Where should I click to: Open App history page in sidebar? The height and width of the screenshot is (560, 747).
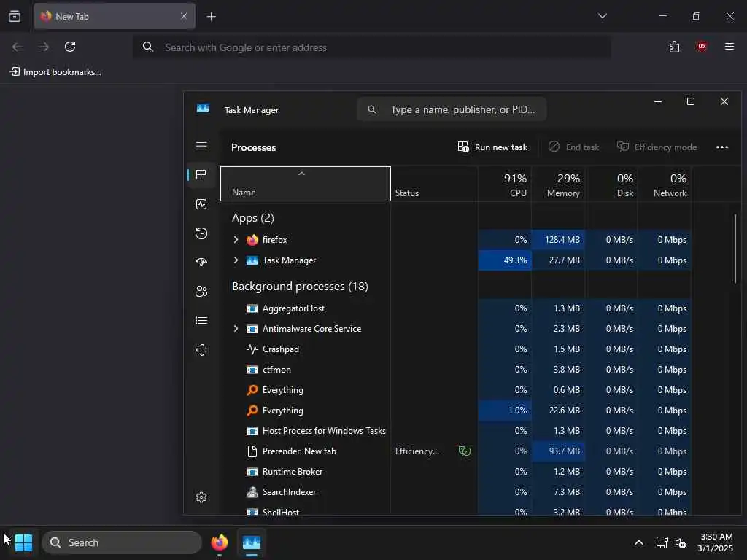coord(201,233)
